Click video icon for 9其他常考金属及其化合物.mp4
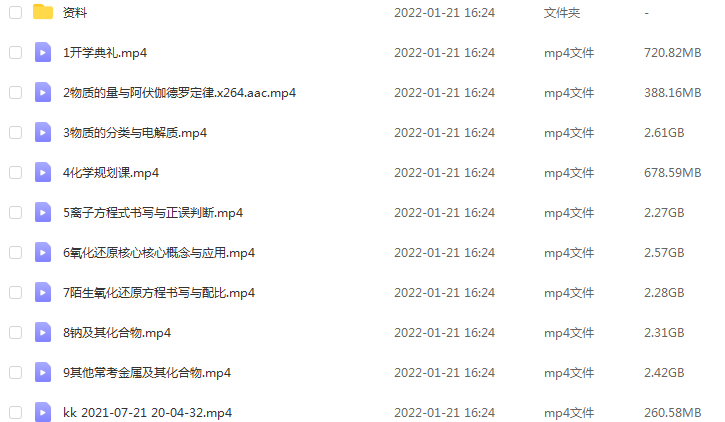The width and height of the screenshot is (725, 422). point(43,373)
